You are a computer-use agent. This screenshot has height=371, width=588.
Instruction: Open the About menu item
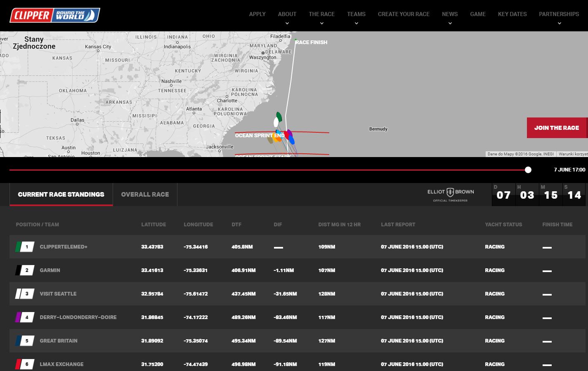pos(287,14)
